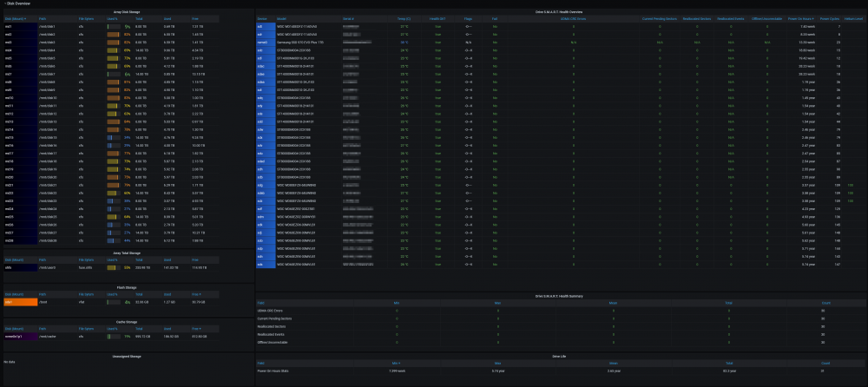This screenshot has height=387, width=868.
Task: Open the Cache Storage panel title menu
Action: point(128,322)
